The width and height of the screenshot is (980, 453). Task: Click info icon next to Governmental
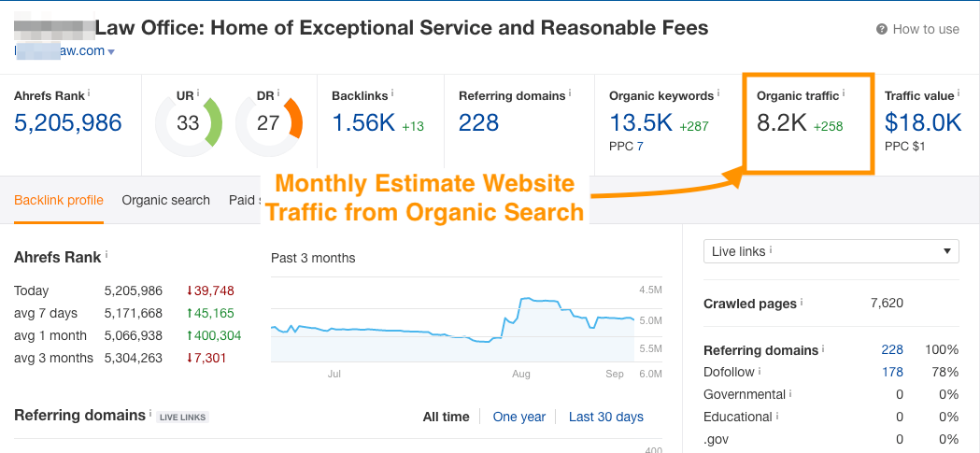point(790,392)
